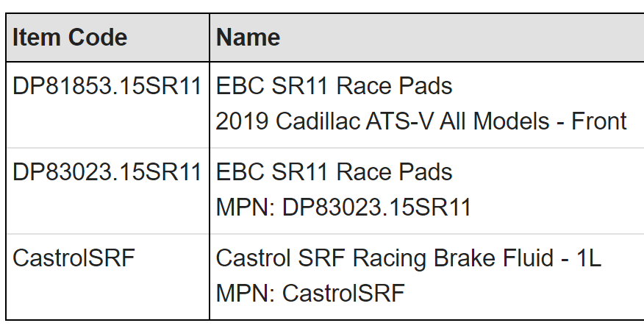Click DP83023.15SR11 in the Item Code column
The height and width of the screenshot is (334, 644).
(107, 172)
